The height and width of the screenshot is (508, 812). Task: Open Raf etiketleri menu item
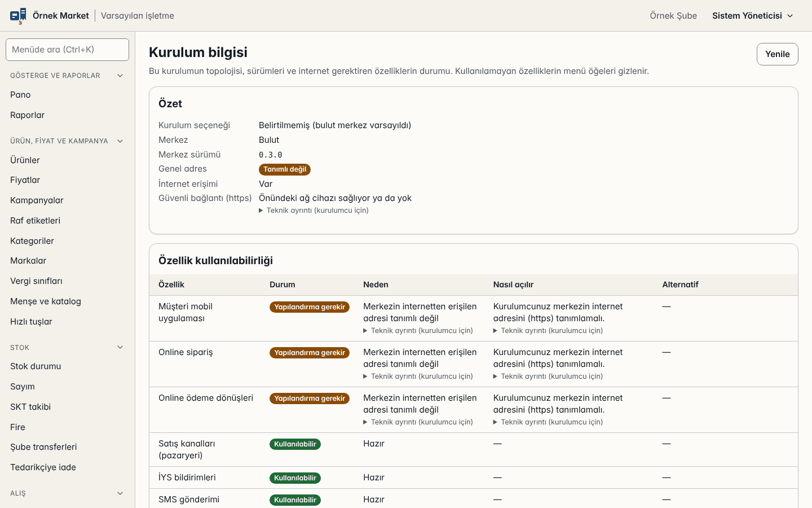[x=67, y=221]
